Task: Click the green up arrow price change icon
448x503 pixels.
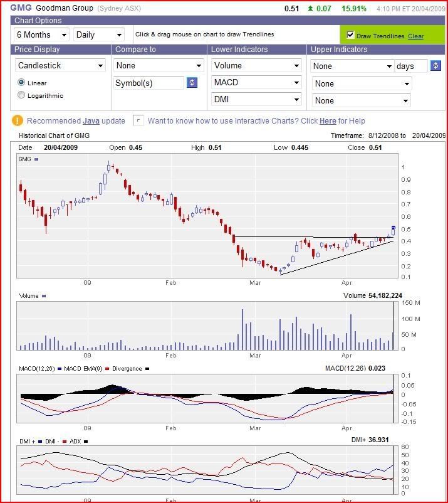Action: [310, 9]
